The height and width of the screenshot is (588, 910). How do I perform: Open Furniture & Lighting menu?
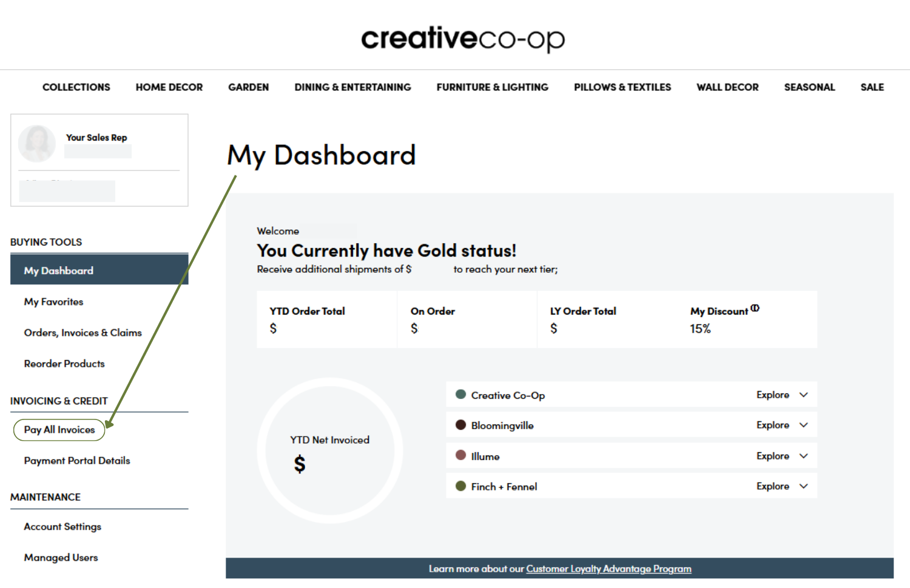tap(493, 87)
